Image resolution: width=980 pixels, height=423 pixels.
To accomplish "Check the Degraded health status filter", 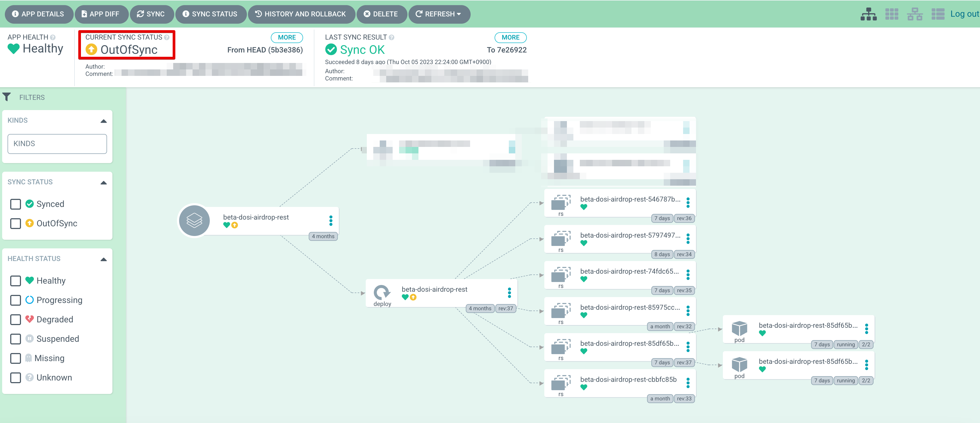I will tap(16, 319).
